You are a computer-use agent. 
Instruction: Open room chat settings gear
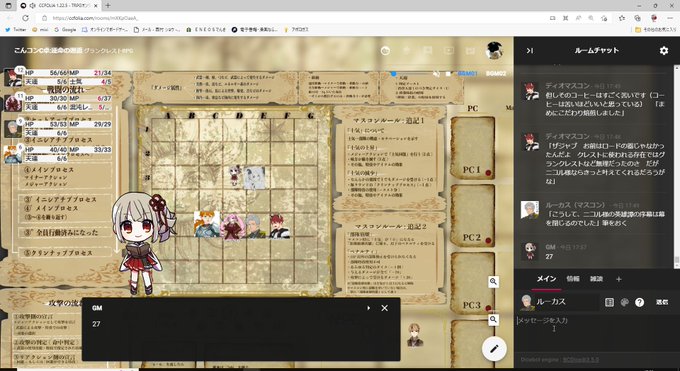pyautogui.click(x=664, y=51)
